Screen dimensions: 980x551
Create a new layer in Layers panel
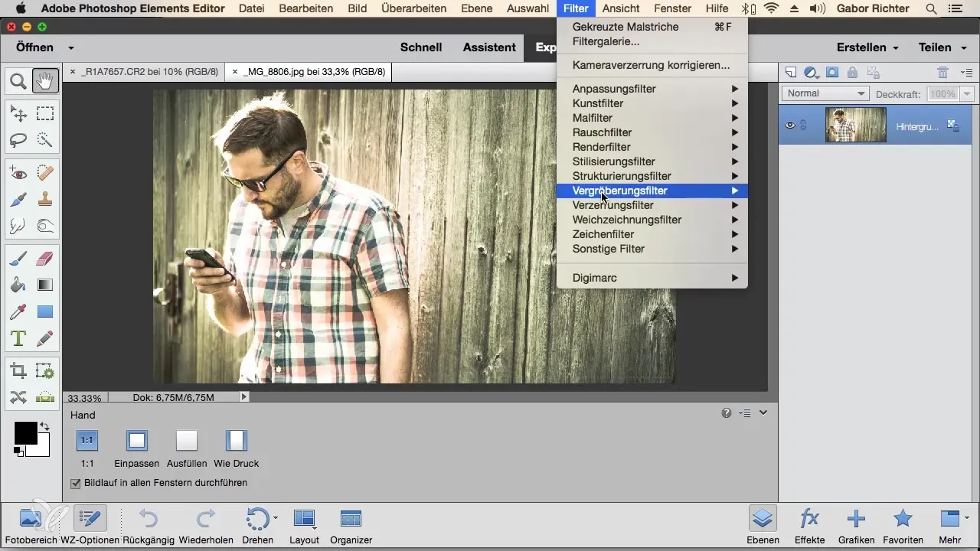(x=792, y=73)
